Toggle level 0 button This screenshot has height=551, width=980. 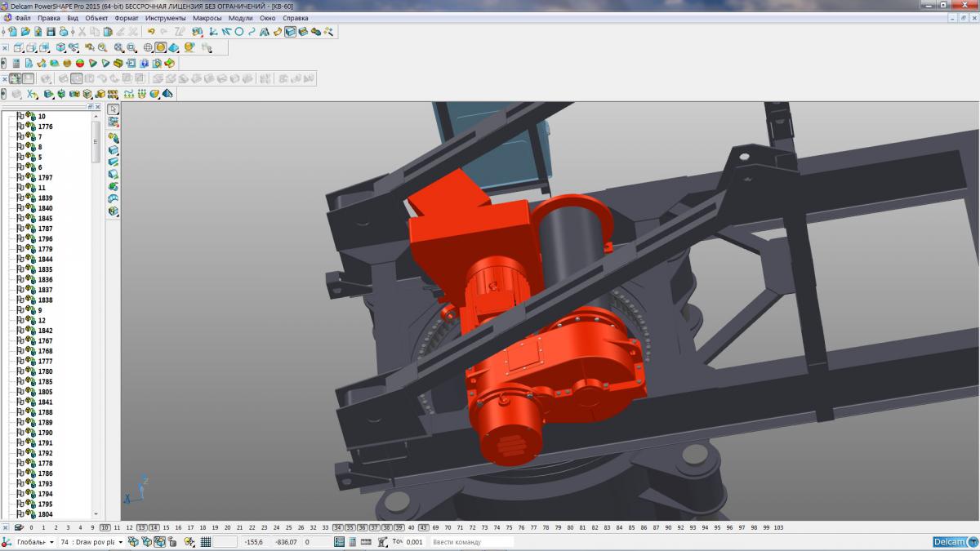coord(32,527)
